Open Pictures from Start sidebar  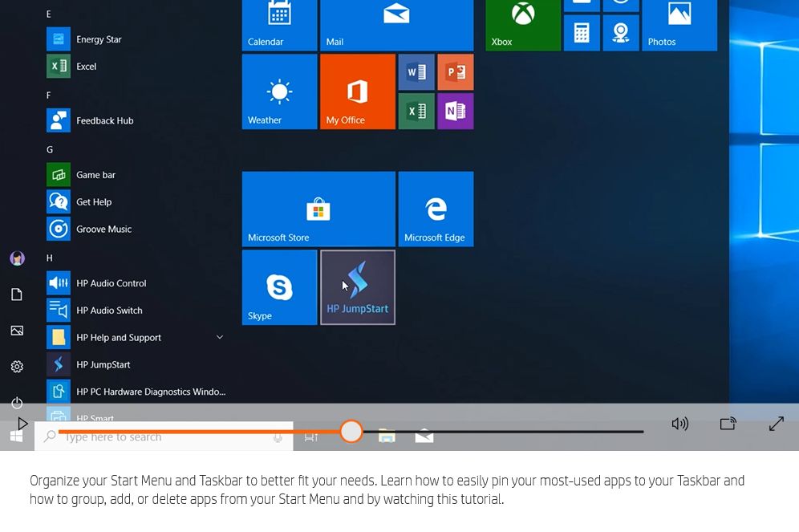[17, 331]
